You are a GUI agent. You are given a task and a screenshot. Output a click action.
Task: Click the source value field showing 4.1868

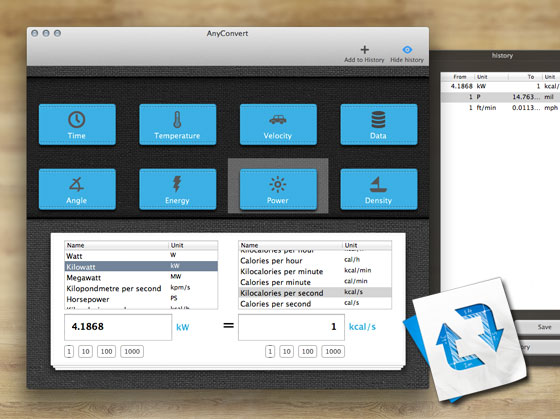[x=118, y=327]
